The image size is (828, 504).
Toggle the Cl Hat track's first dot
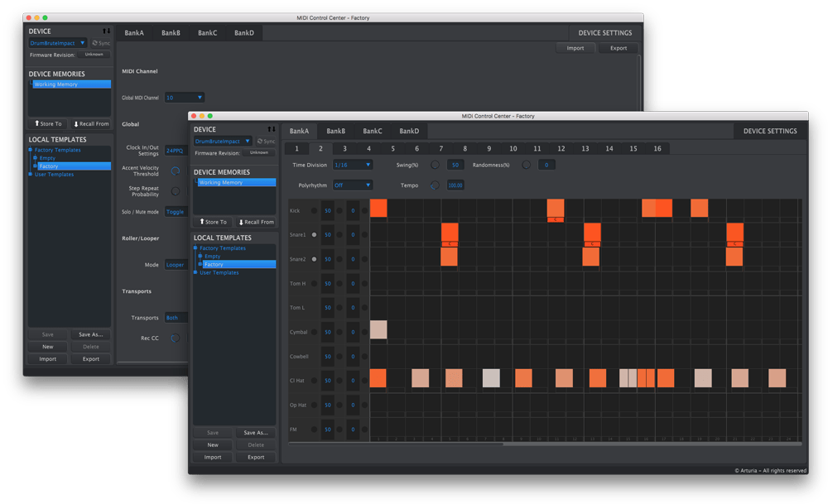click(314, 381)
